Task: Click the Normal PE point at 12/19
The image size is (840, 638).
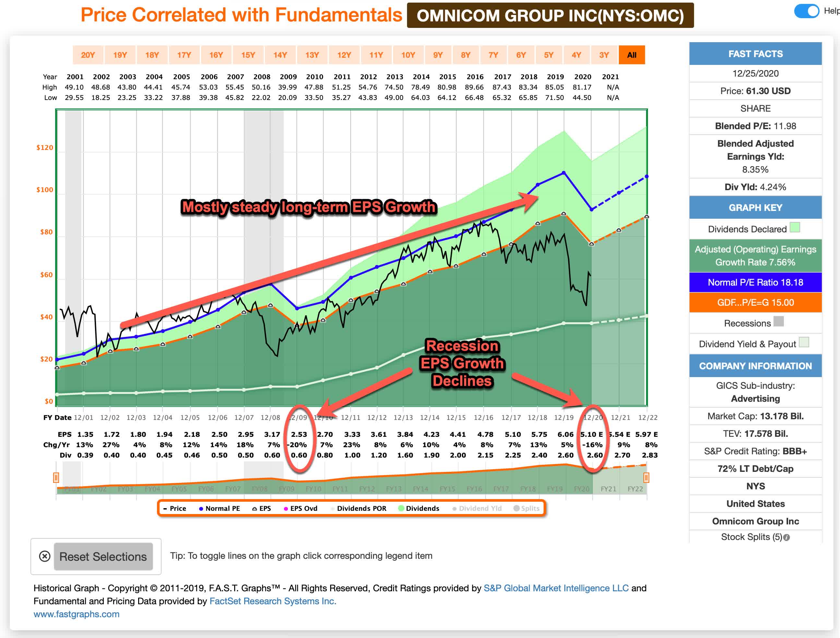Action: pos(564,173)
